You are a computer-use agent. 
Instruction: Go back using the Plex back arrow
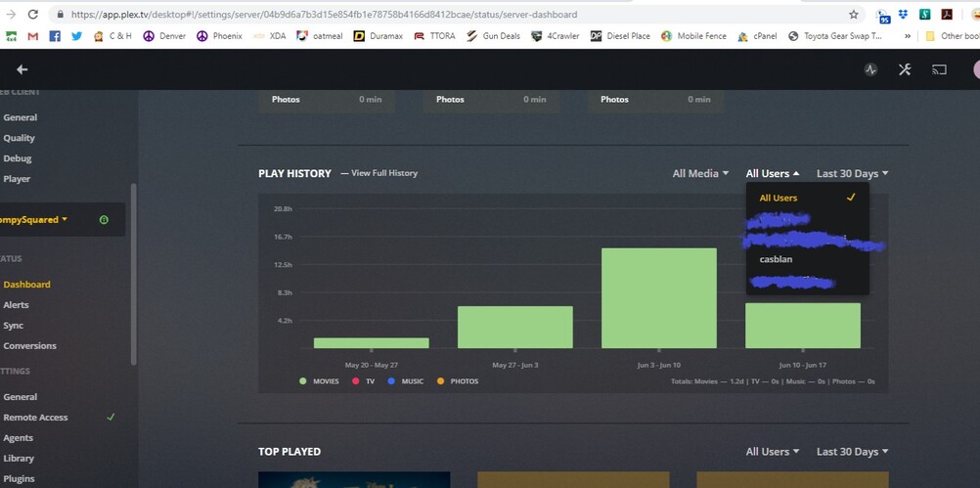click(22, 69)
